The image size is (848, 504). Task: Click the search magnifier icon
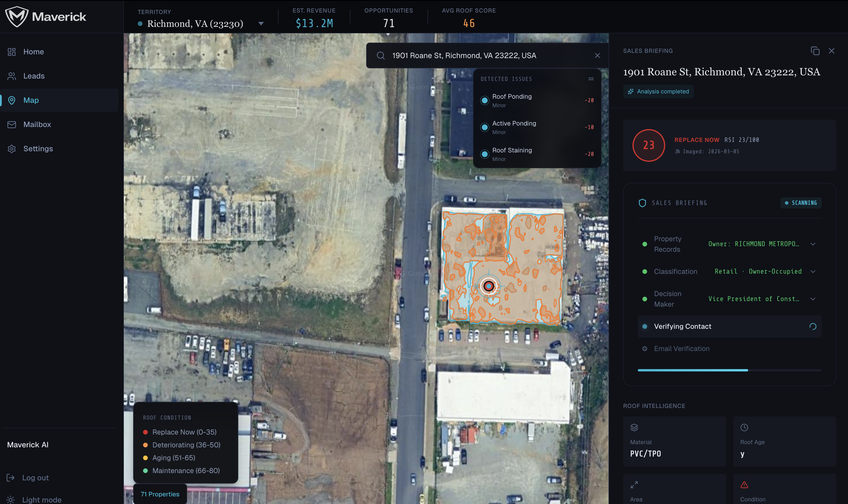click(x=381, y=55)
